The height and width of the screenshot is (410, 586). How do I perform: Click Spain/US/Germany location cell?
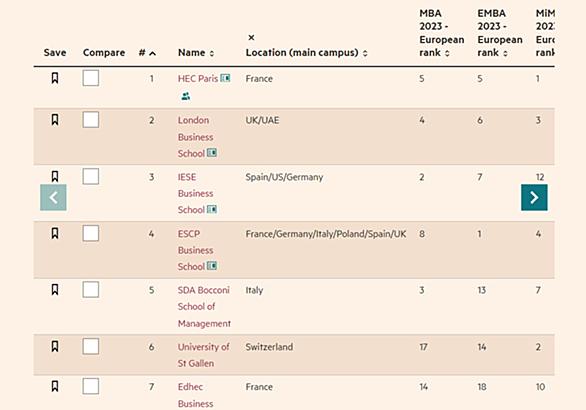[x=284, y=177]
